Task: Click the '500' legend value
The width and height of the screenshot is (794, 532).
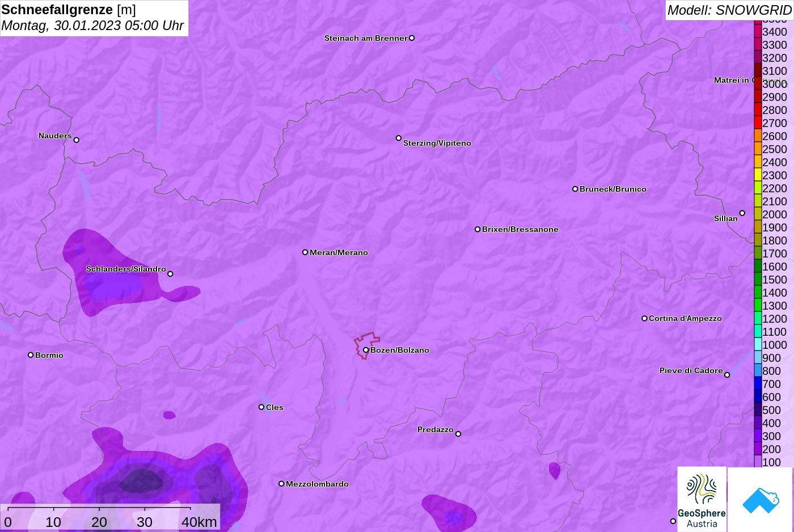Action: [772, 410]
